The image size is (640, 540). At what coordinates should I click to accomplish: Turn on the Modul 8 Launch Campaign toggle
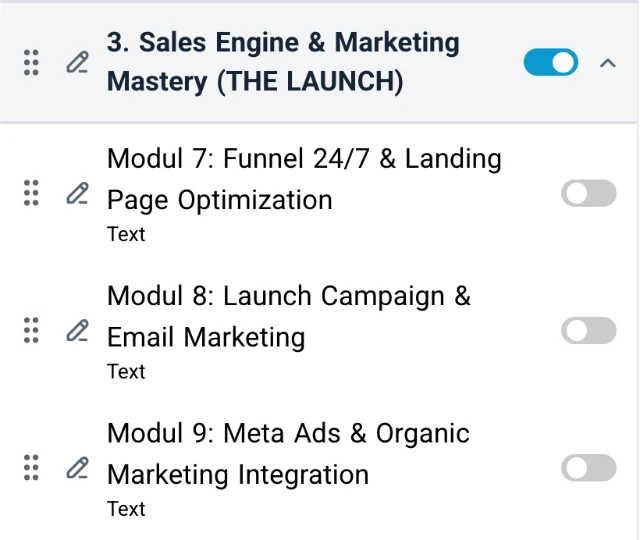(x=588, y=330)
